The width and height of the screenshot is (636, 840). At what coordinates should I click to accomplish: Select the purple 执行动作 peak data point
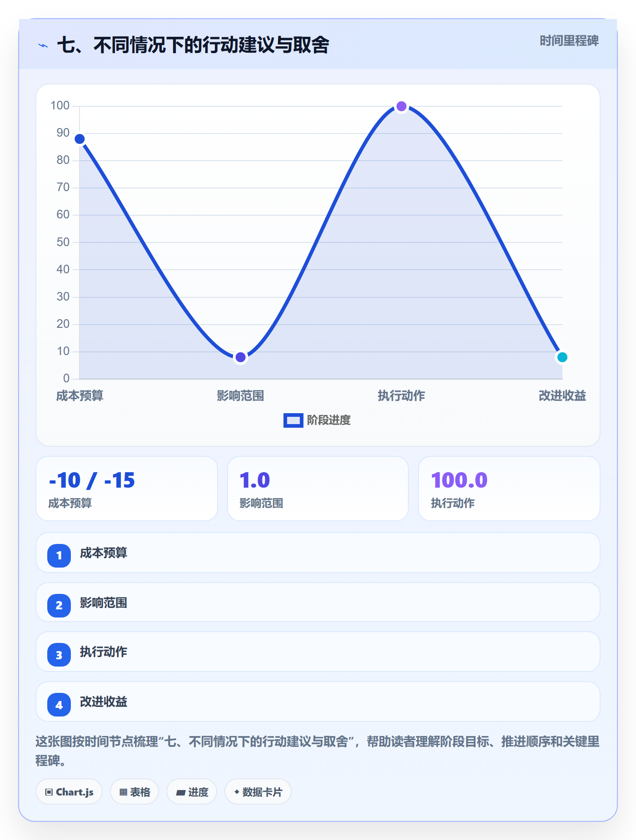click(x=402, y=106)
